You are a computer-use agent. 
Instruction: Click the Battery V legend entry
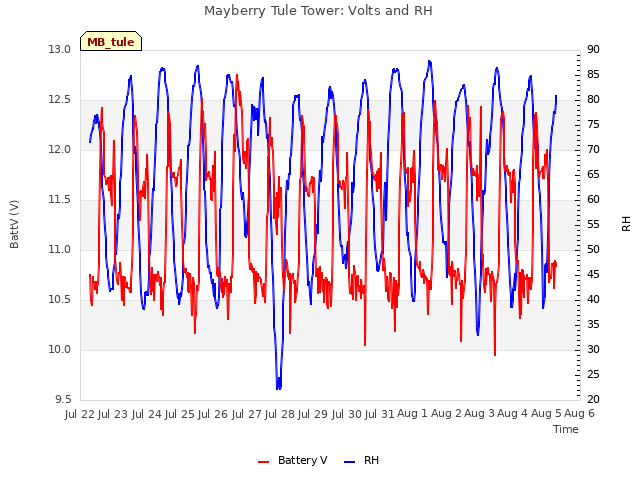(292, 460)
